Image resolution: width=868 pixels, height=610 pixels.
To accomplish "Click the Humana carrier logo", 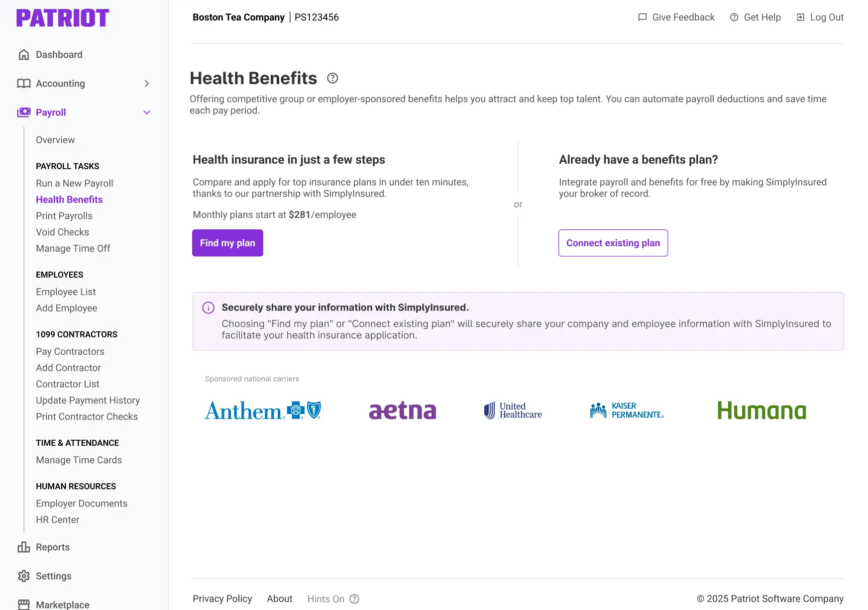I will [761, 411].
